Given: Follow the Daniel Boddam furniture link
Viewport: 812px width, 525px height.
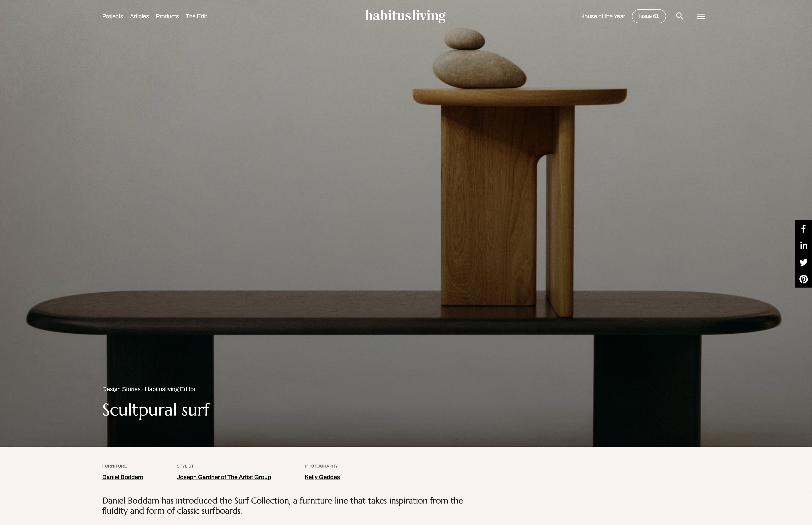Looking at the screenshot, I should tap(123, 477).
